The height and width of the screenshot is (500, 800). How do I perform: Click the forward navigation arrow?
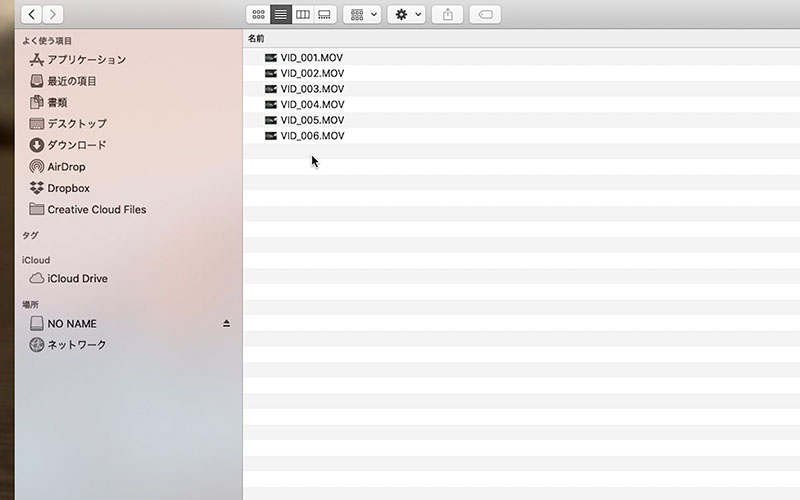[53, 14]
